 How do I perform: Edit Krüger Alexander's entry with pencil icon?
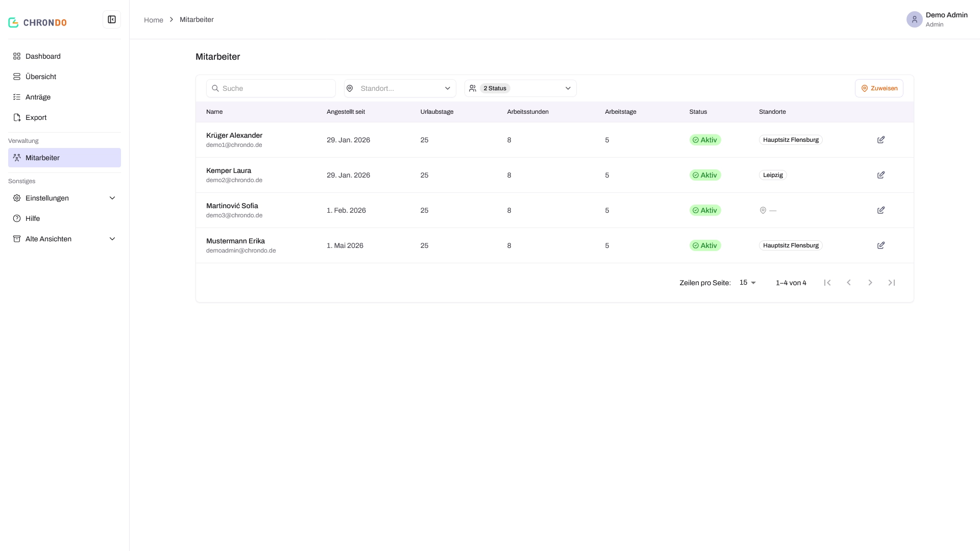[881, 140]
